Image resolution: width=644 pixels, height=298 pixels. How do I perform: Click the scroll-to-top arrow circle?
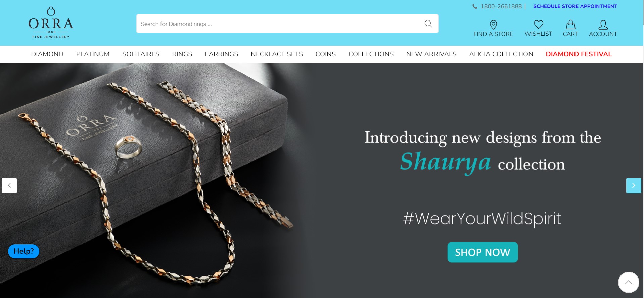pyautogui.click(x=629, y=282)
